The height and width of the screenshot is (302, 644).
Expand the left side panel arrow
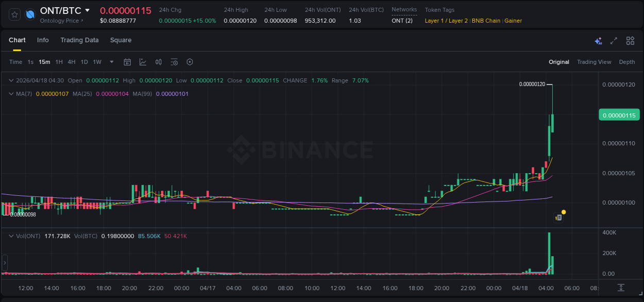pyautogui.click(x=5, y=263)
